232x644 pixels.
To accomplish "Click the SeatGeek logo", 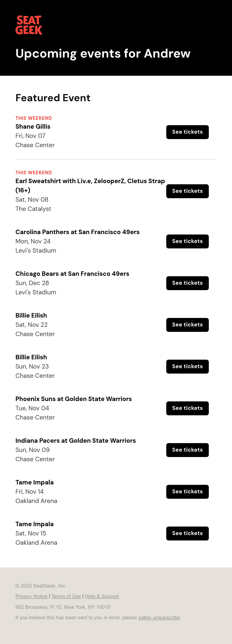I will tap(29, 25).
